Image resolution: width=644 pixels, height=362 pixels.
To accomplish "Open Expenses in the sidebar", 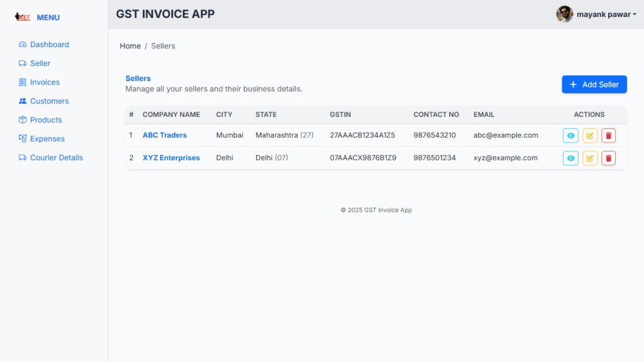I will pyautogui.click(x=47, y=139).
